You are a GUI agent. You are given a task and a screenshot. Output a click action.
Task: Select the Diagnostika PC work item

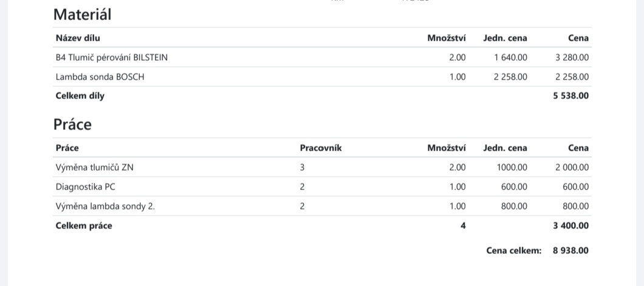click(x=85, y=187)
